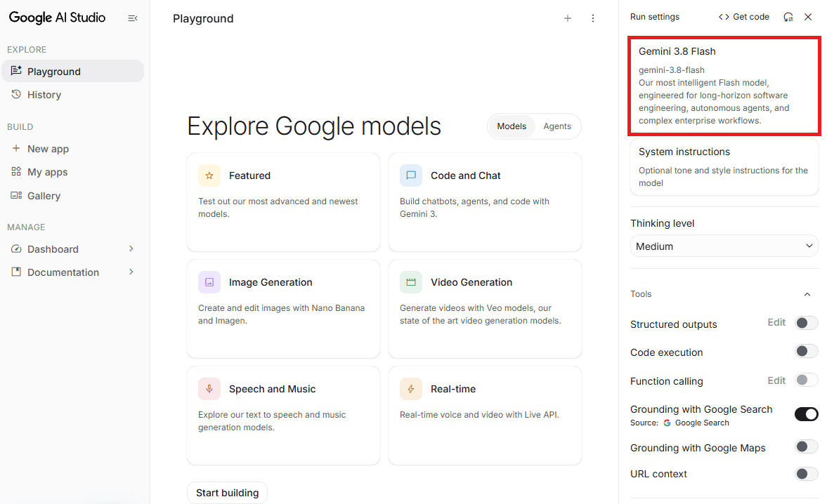Click the Real-time lightning bolt icon
827x504 pixels.
pos(411,389)
